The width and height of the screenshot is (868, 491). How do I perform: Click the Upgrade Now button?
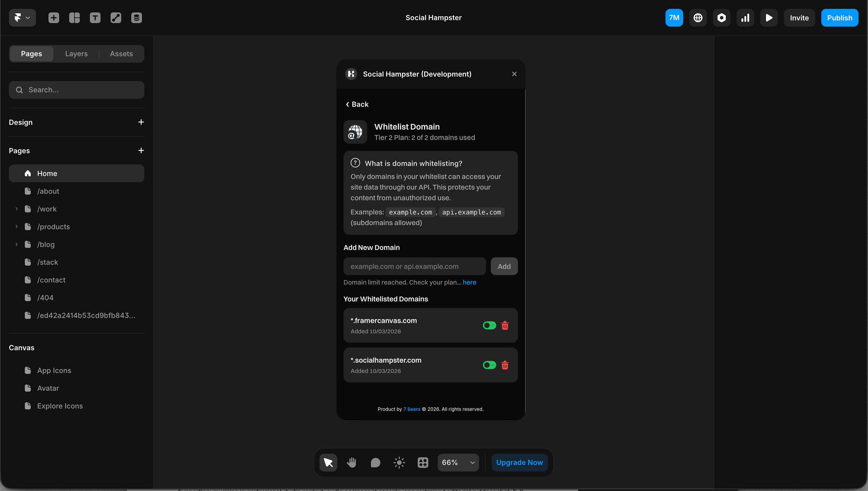519,462
